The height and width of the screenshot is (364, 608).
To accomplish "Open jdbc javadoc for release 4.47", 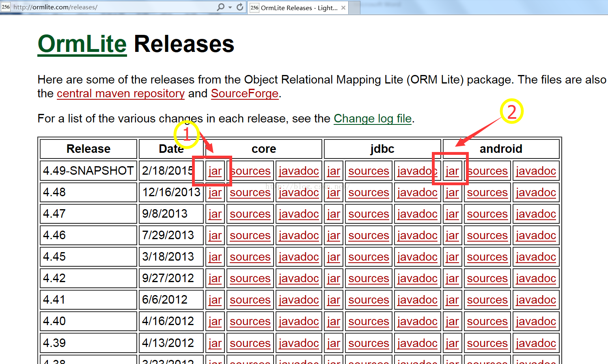I will [x=417, y=214].
